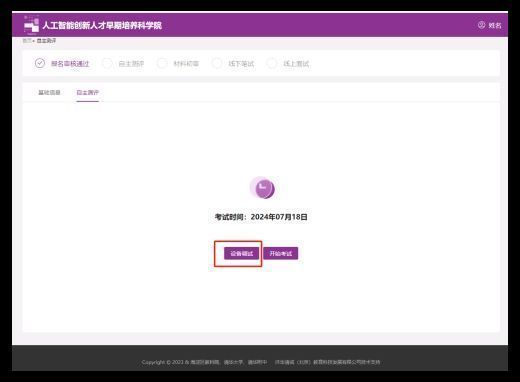
Task: Click the purple clock icon
Action: pyautogui.click(x=263, y=188)
